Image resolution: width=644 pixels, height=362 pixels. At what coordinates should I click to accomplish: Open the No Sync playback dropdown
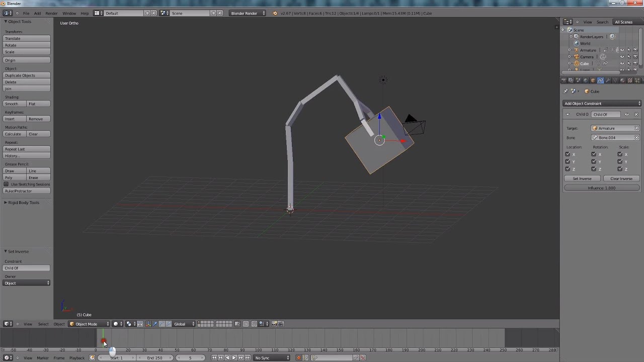(x=271, y=357)
